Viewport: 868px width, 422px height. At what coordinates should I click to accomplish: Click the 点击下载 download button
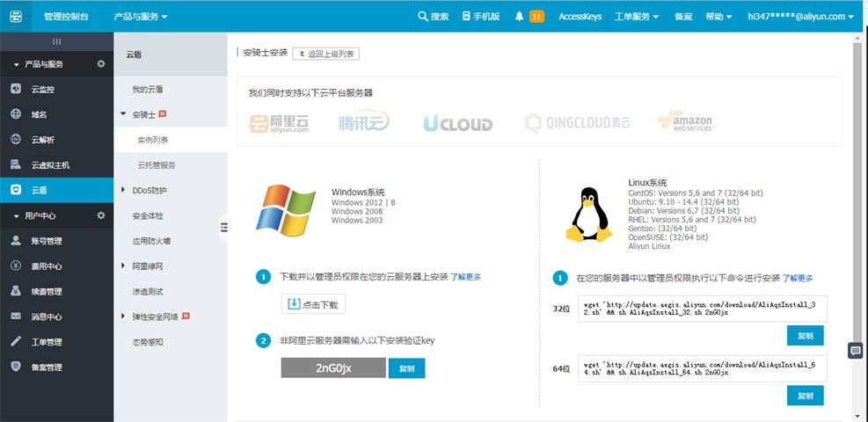pyautogui.click(x=312, y=304)
